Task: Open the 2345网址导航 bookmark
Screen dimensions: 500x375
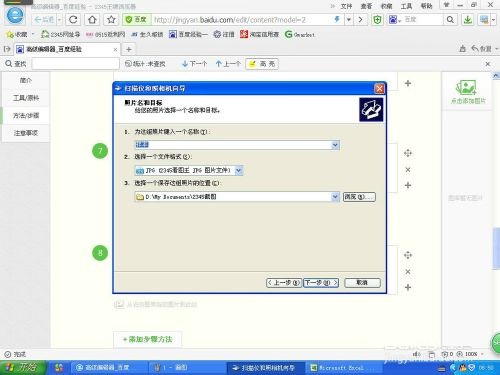Action: [x=60, y=34]
